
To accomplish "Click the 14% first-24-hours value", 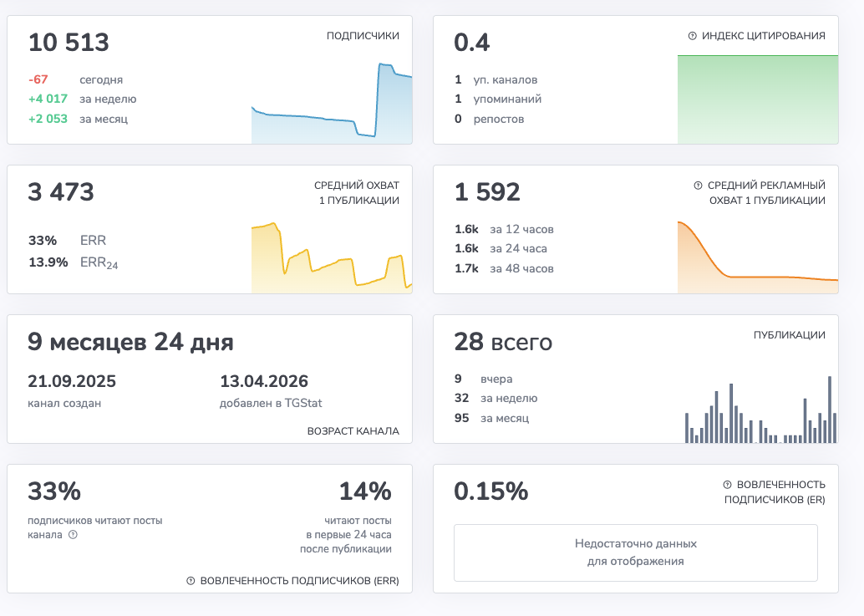I will (x=365, y=491).
